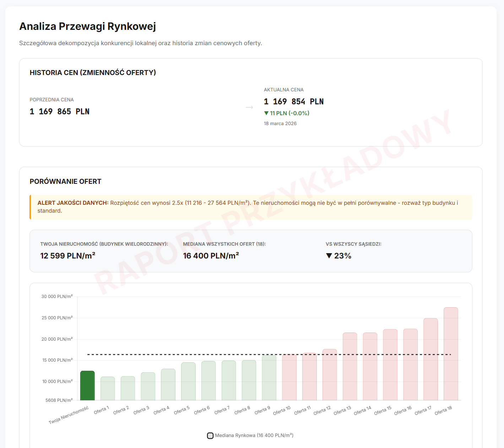Image resolution: width=504 pixels, height=448 pixels.
Task: Click the previous price 1 169 865 PLN
Action: 60,112
